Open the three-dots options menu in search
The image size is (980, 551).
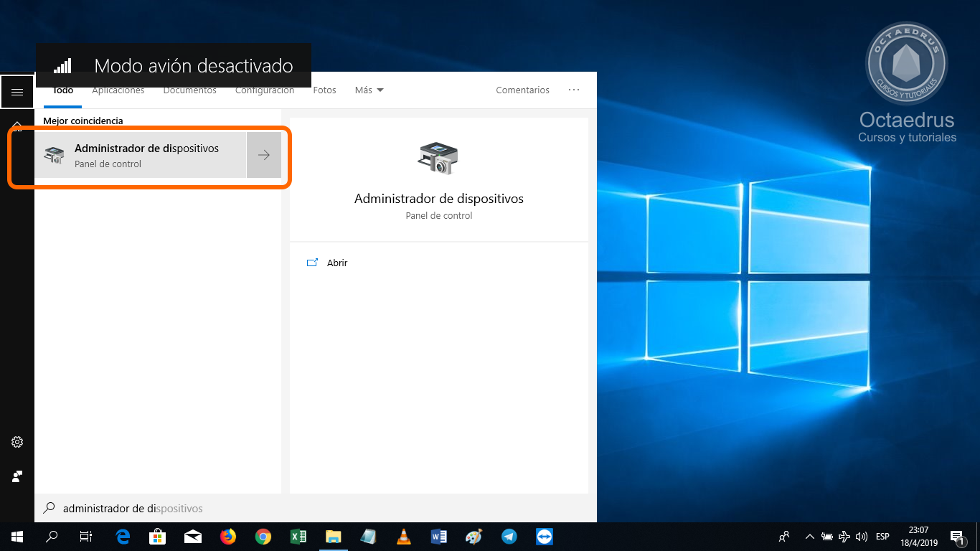tap(574, 90)
